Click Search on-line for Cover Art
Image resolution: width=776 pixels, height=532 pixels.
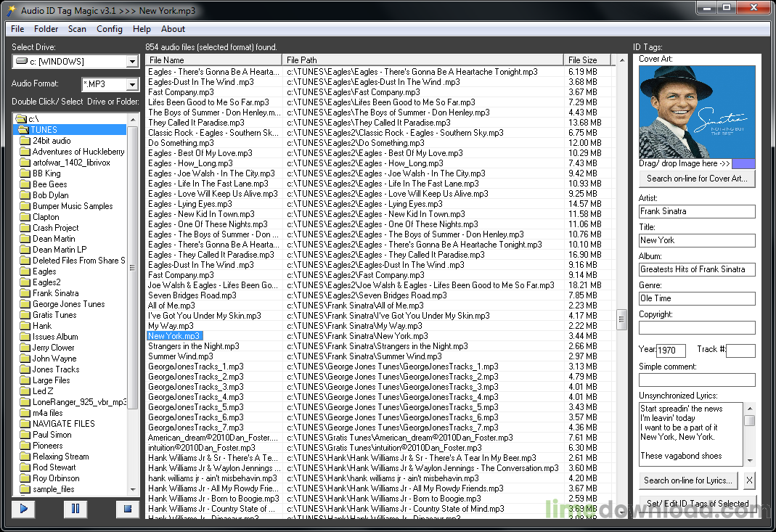click(697, 179)
